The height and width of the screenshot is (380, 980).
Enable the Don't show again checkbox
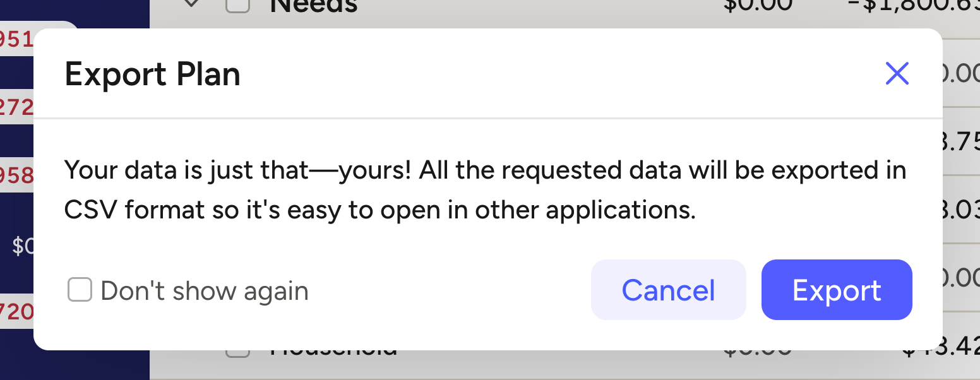tap(80, 291)
